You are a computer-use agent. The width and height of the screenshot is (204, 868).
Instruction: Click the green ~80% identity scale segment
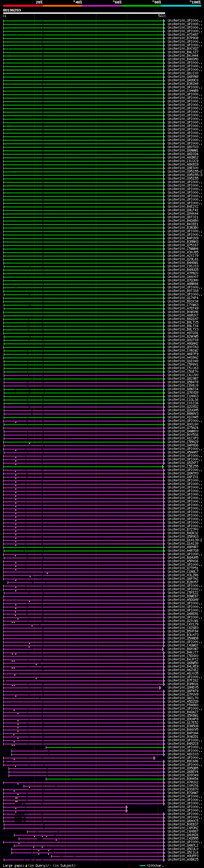coord(142,6)
